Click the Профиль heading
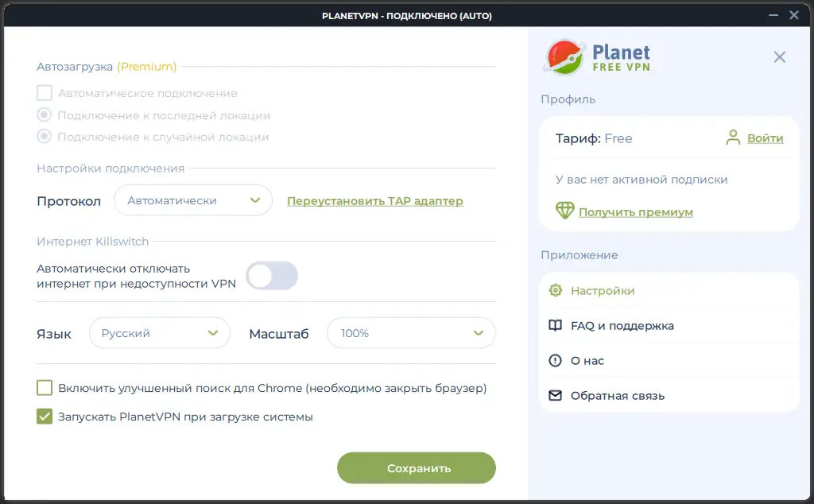Image resolution: width=814 pixels, height=504 pixels. click(x=568, y=99)
